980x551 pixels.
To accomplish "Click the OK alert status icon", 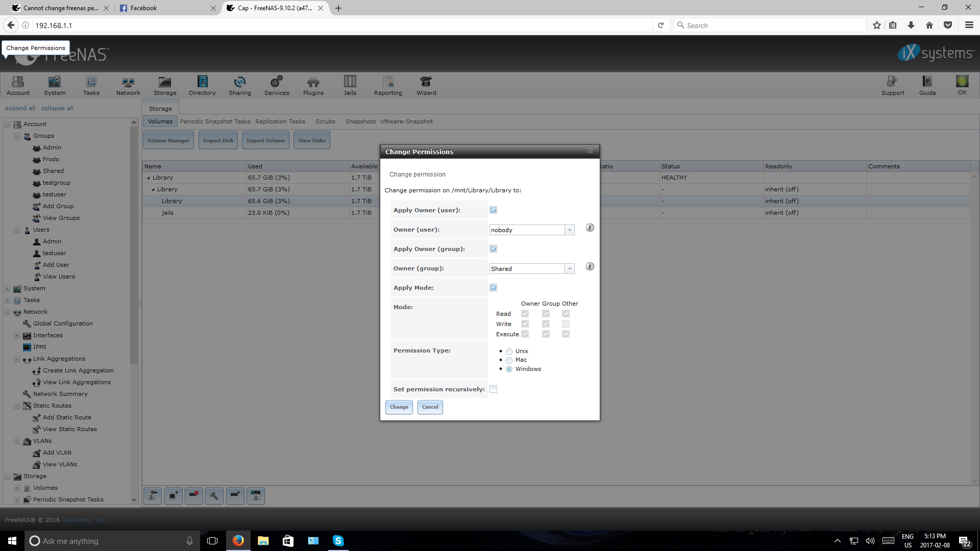I will [962, 85].
